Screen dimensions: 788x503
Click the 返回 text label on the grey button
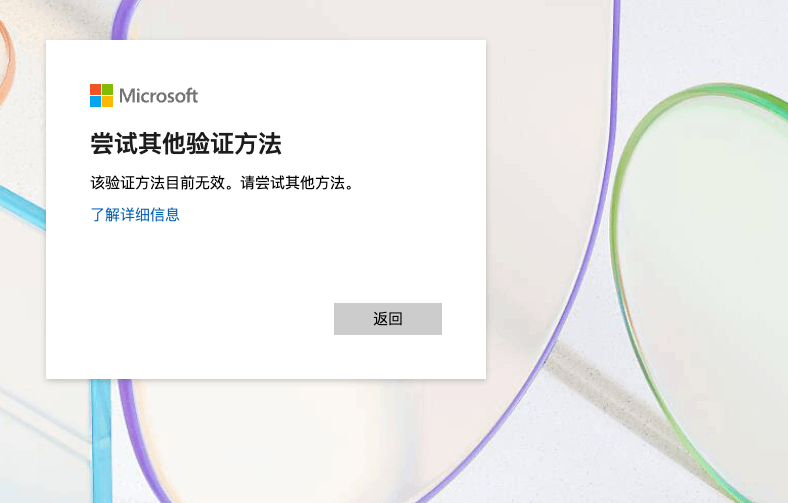click(x=388, y=319)
